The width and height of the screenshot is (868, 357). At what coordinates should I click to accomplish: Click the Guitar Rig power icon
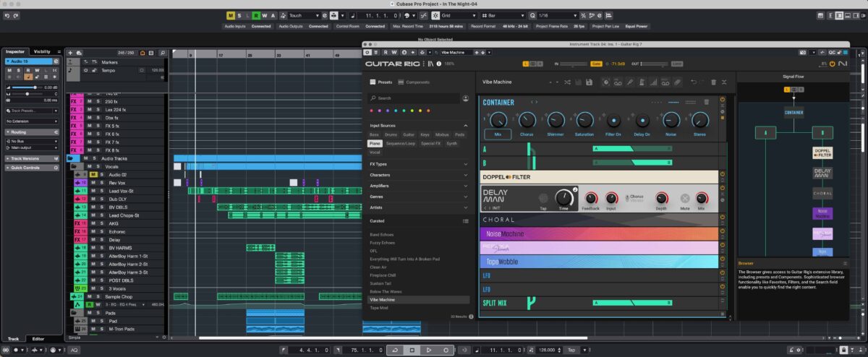pyautogui.click(x=832, y=64)
